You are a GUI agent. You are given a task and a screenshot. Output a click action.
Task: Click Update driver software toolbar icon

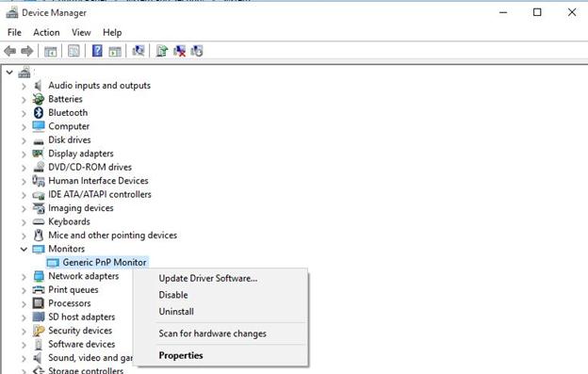[162, 51]
